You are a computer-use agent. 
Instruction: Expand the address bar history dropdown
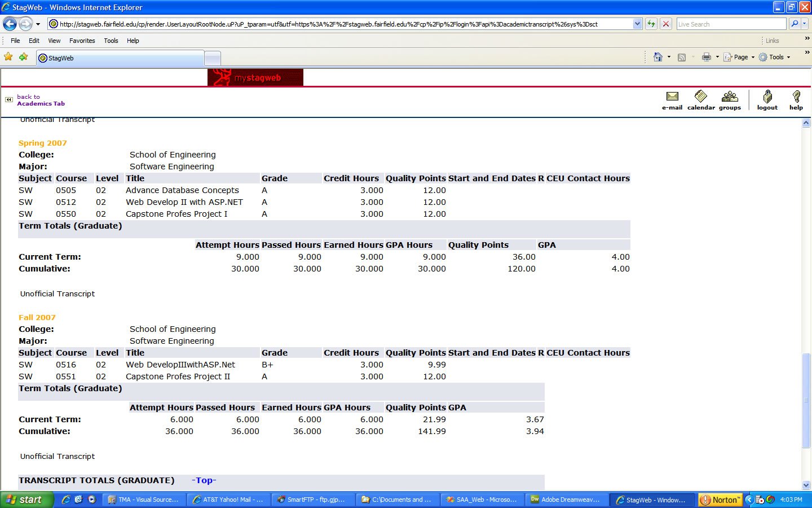pos(637,24)
